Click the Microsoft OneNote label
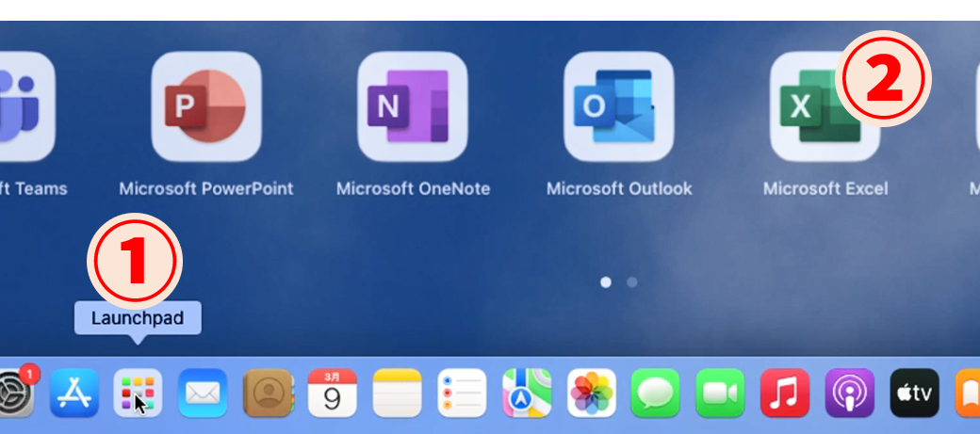 point(413,188)
